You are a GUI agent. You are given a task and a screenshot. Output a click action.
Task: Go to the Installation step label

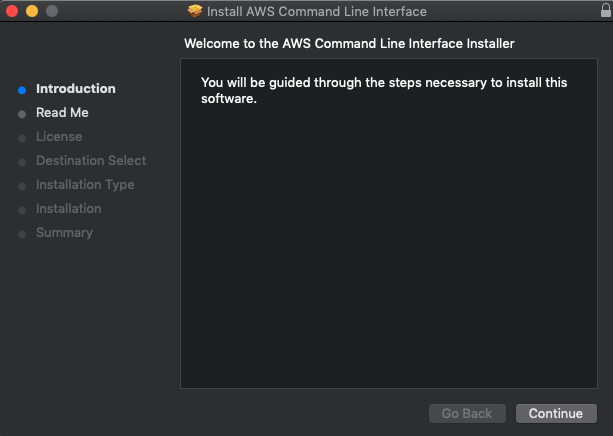pyautogui.click(x=69, y=208)
